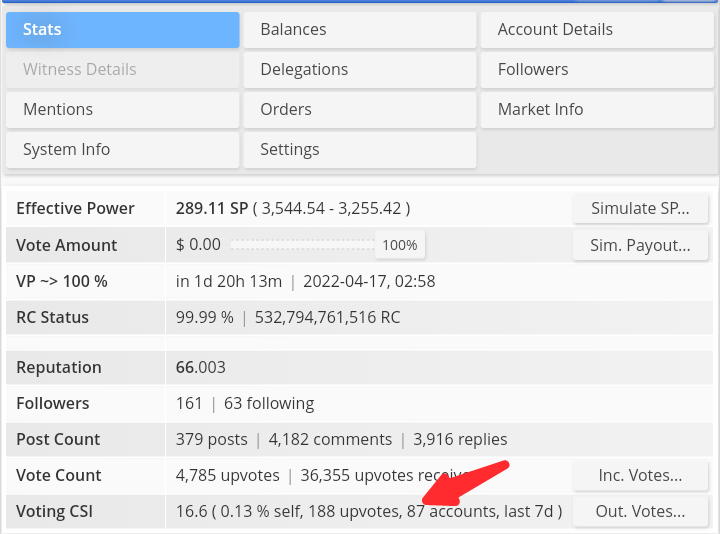Open the Balances tab
The width and height of the screenshot is (720, 534).
pyautogui.click(x=360, y=30)
